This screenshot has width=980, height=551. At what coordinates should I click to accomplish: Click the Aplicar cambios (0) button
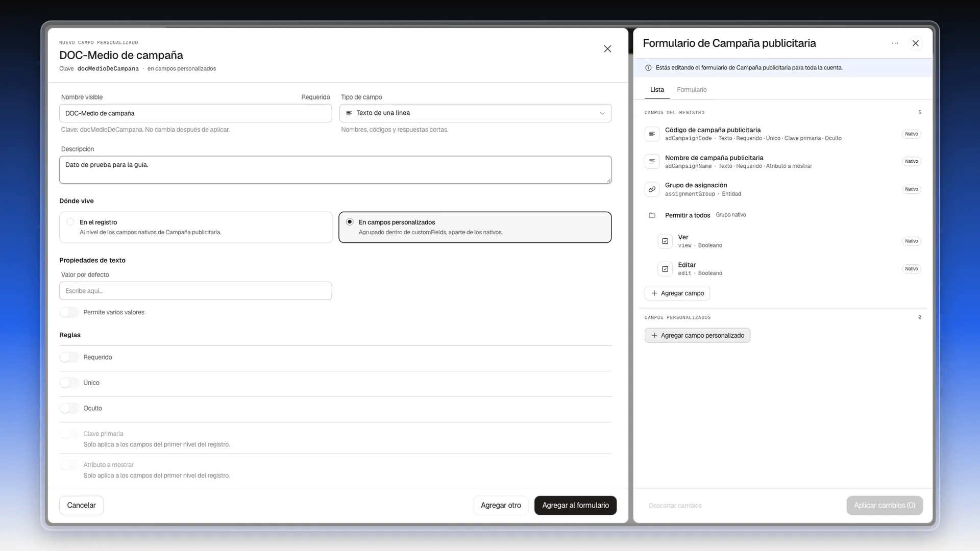coord(885,505)
